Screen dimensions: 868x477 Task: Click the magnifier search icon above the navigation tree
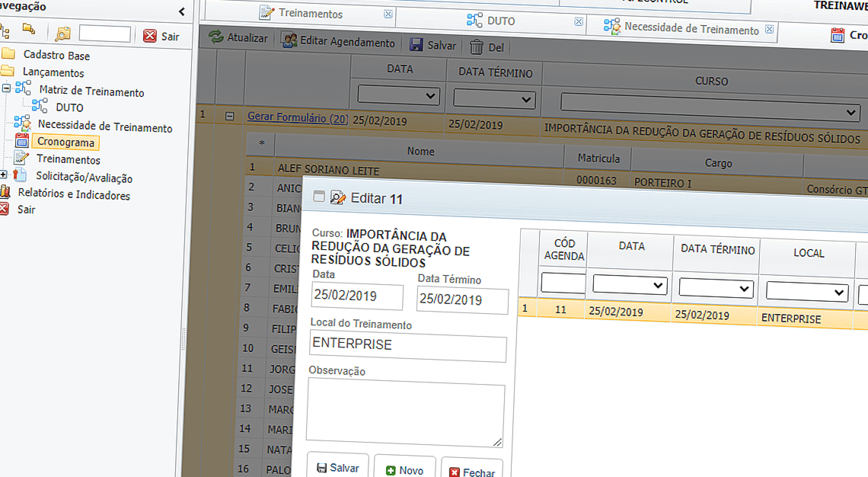(62, 34)
